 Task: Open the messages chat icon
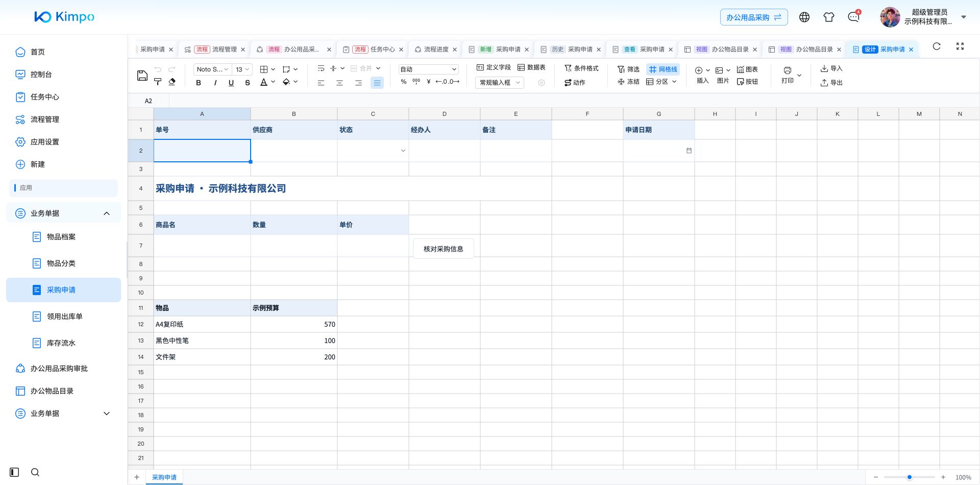click(853, 17)
